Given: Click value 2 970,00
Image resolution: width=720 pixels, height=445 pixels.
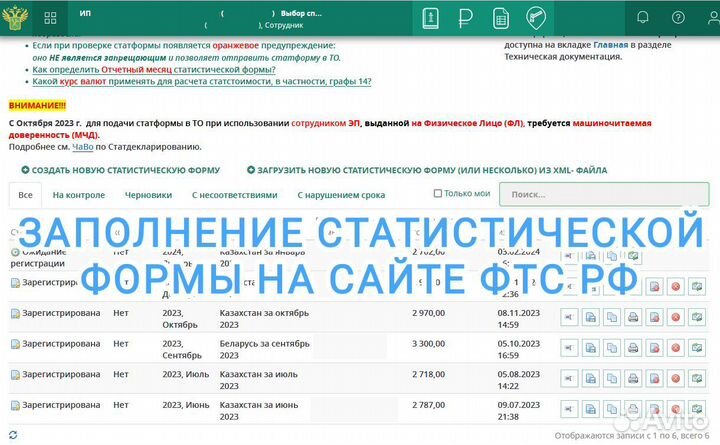Looking at the screenshot, I should point(428,313).
